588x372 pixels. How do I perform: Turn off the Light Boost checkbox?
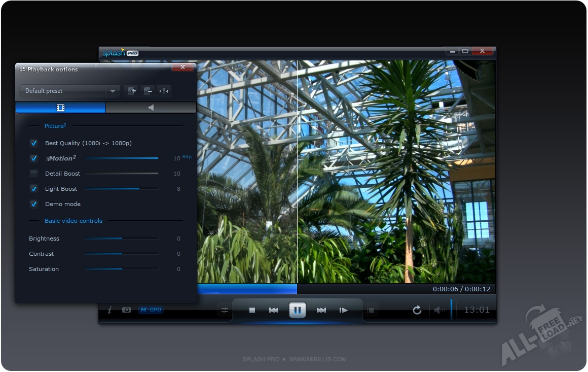34,189
